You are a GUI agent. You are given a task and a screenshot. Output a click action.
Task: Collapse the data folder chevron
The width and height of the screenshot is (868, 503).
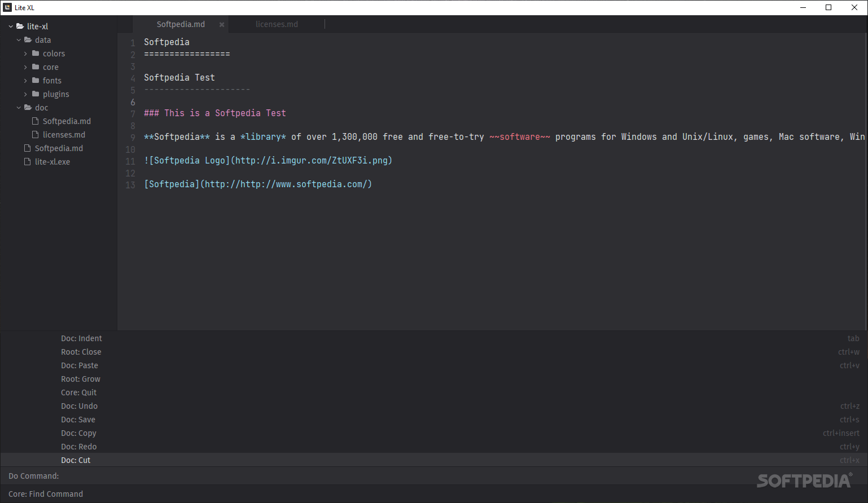[x=19, y=40]
